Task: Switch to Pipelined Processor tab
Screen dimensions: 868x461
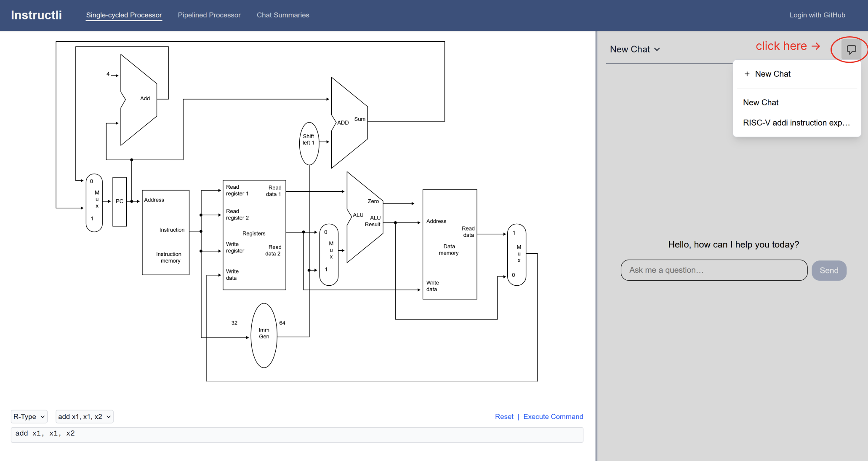Action: pyautogui.click(x=209, y=15)
